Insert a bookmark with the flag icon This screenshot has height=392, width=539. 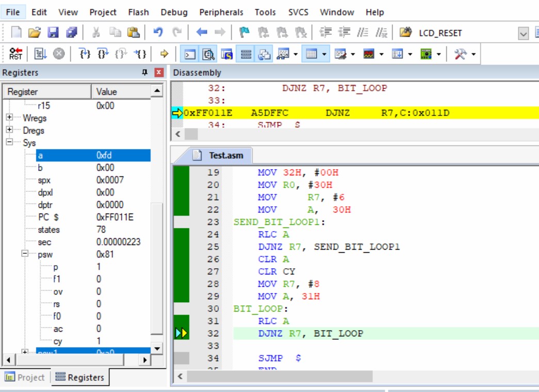tap(244, 32)
